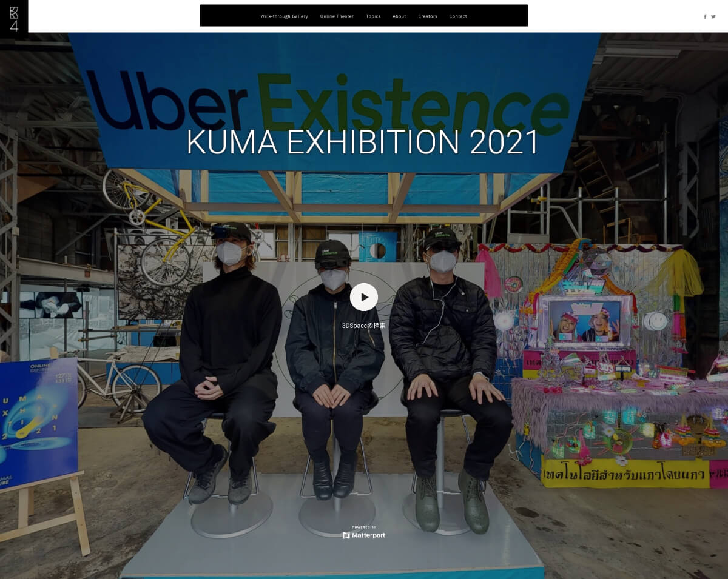
Task: Navigate to the Creators page
Action: coord(428,16)
